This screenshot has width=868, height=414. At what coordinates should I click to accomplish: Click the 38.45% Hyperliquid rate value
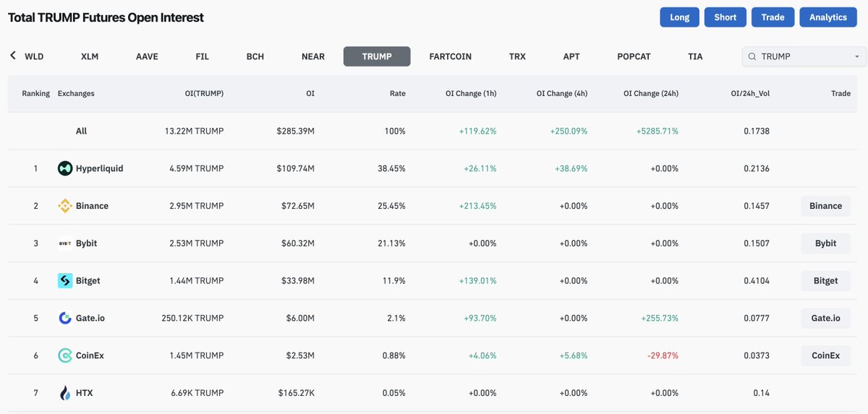click(x=391, y=168)
